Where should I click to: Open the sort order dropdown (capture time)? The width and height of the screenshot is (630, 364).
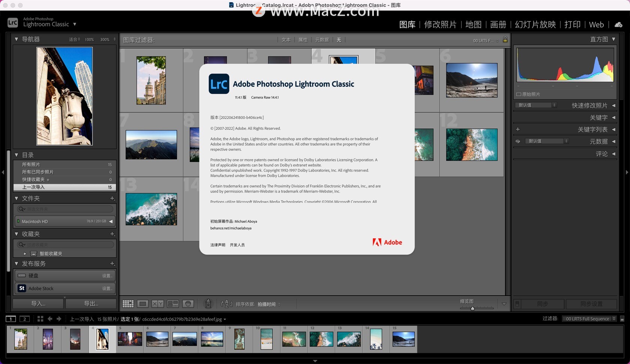[268, 304]
